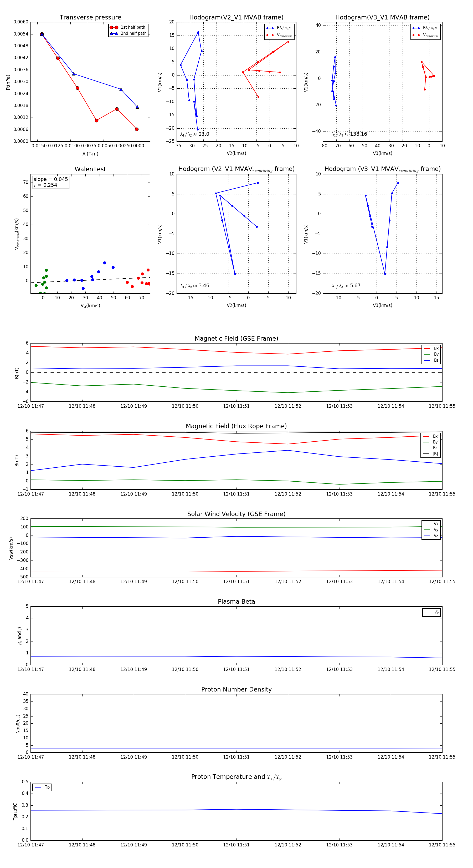Click the "WalenTest" plot title
Image resolution: width=473 pixels, height=868 pixels.
pyautogui.click(x=90, y=169)
